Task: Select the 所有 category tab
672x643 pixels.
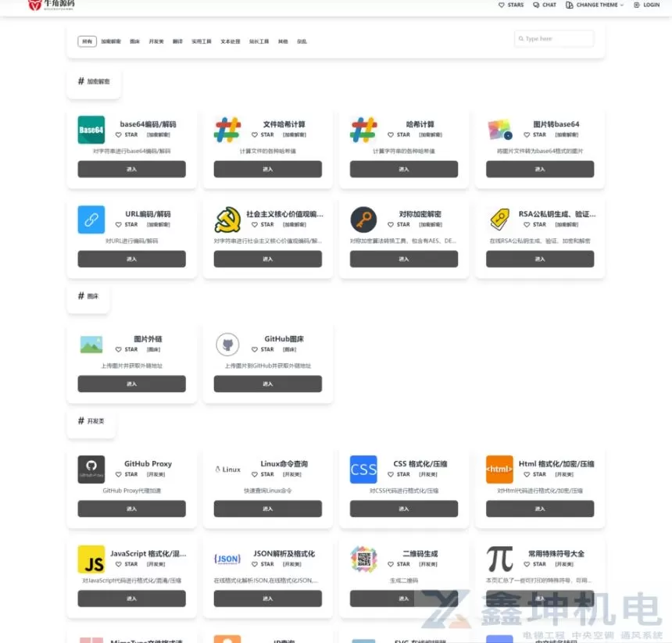Action: 87,41
